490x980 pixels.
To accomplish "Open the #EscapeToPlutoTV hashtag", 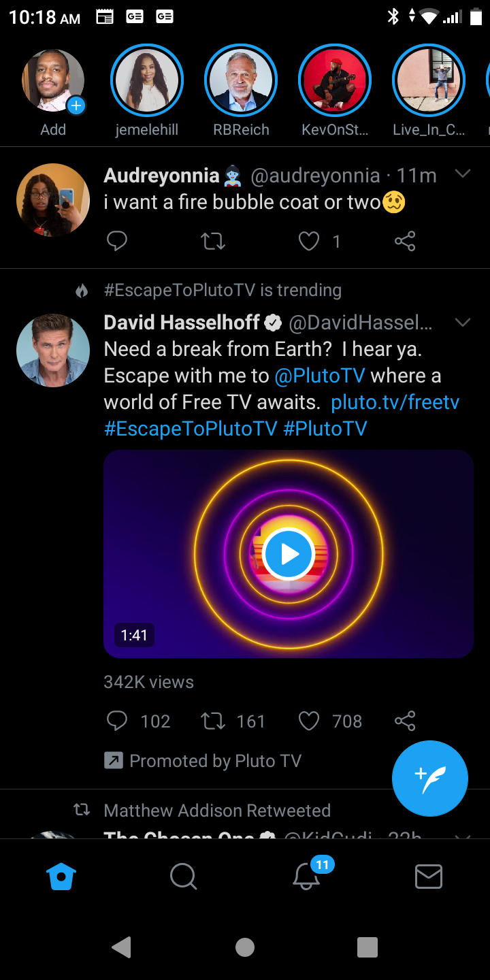I will point(191,428).
